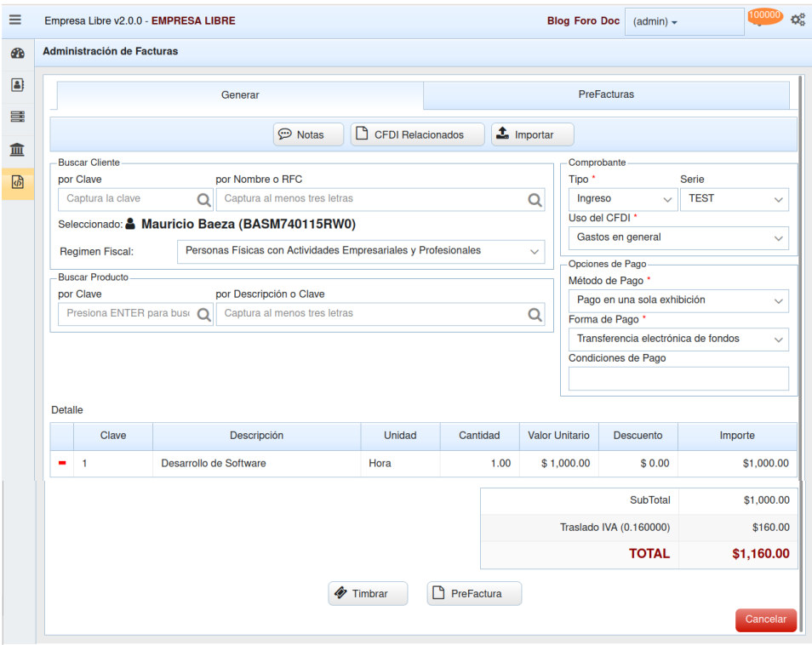
Task: Open the Regimen Fiscal dropdown
Action: (x=362, y=252)
